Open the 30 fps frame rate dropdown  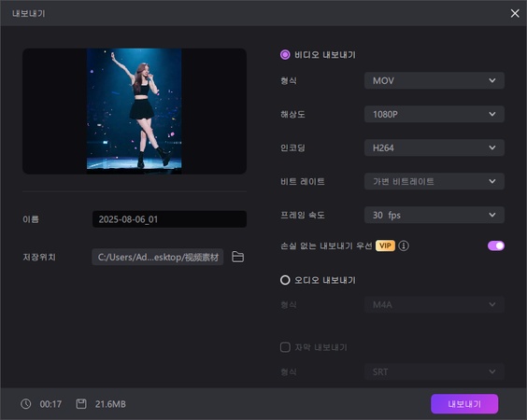click(x=434, y=215)
